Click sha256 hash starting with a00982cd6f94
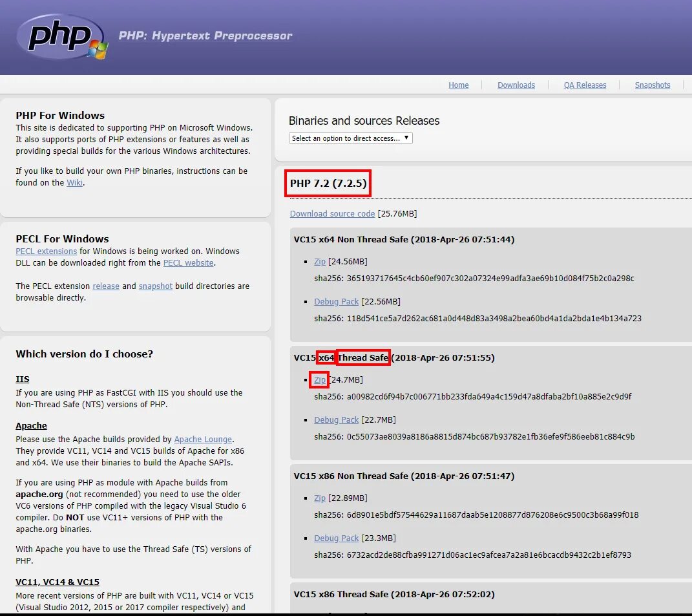Viewport: 692px width, 616px height. 489,397
